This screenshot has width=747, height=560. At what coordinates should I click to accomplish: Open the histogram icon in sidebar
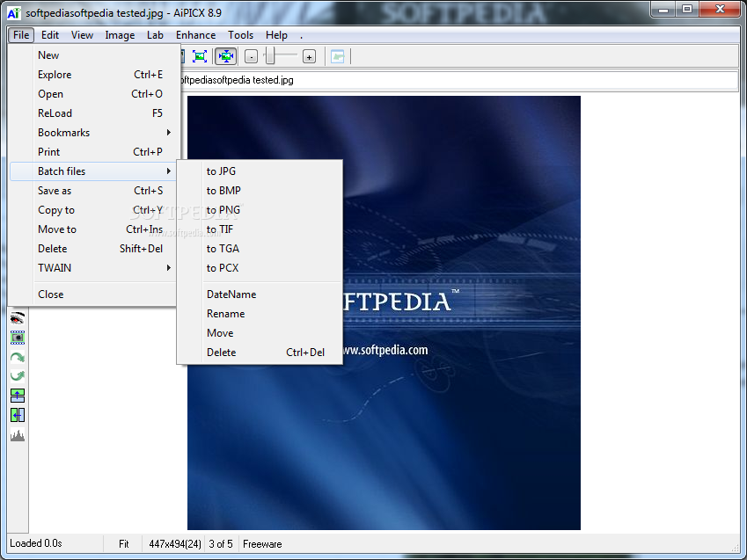(x=18, y=435)
